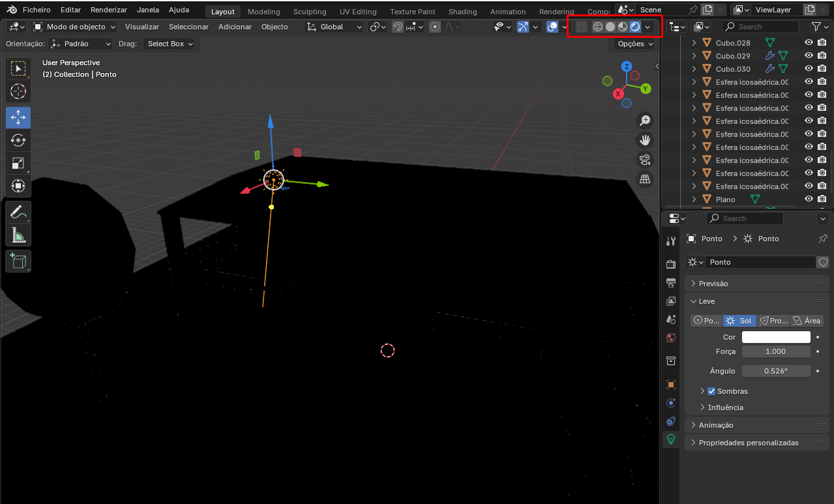The image size is (834, 504).
Task: Open the World properties tab
Action: (671, 338)
